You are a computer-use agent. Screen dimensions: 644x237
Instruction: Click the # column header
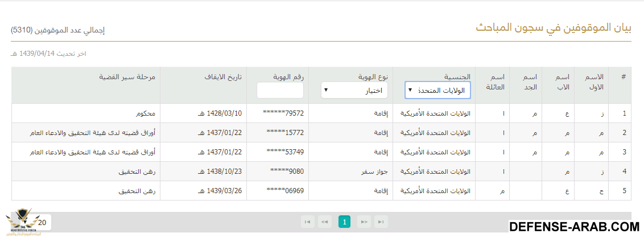point(624,77)
